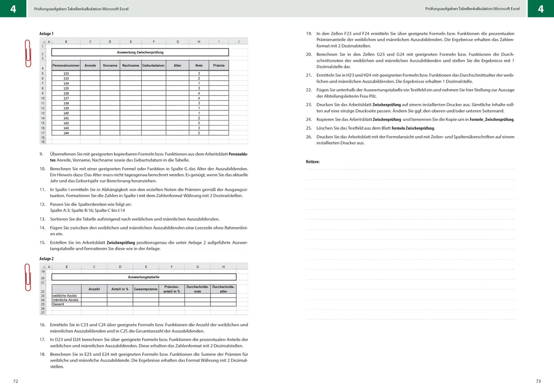Click the green chapter 4 box on right page
Image resolution: width=554 pixels, height=392 pixels.
[x=541, y=9]
